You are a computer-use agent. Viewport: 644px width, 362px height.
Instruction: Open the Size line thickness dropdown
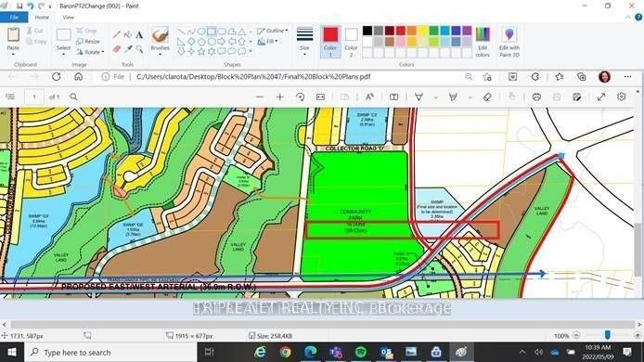point(304,42)
